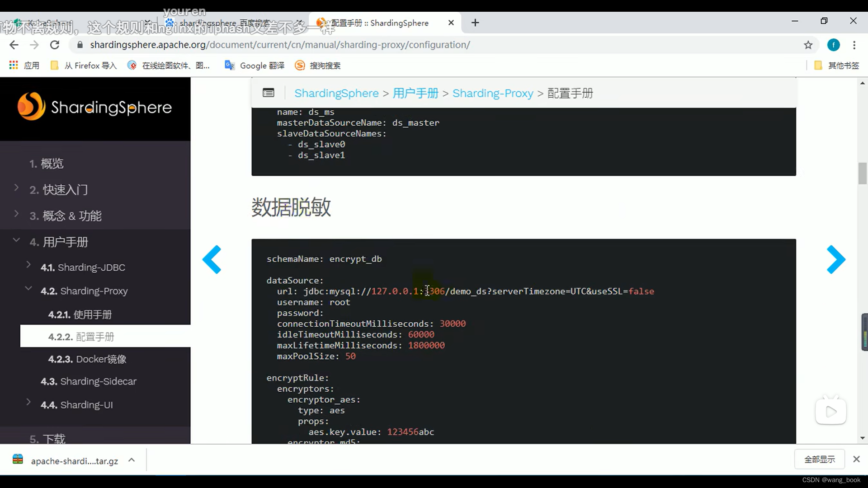The width and height of the screenshot is (868, 488).
Task: Click the scrollbar up arrow
Action: click(863, 83)
